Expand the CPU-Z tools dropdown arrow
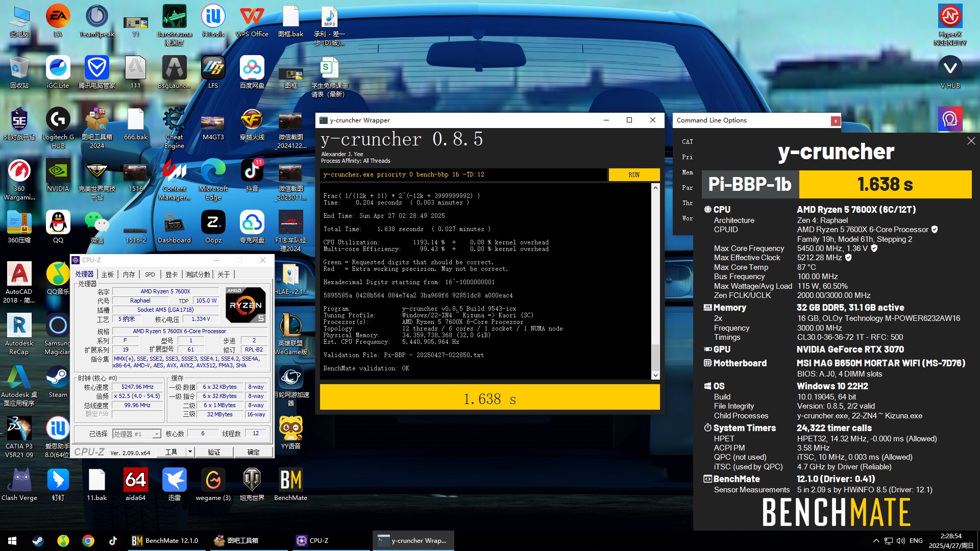980x551 pixels. (190, 452)
